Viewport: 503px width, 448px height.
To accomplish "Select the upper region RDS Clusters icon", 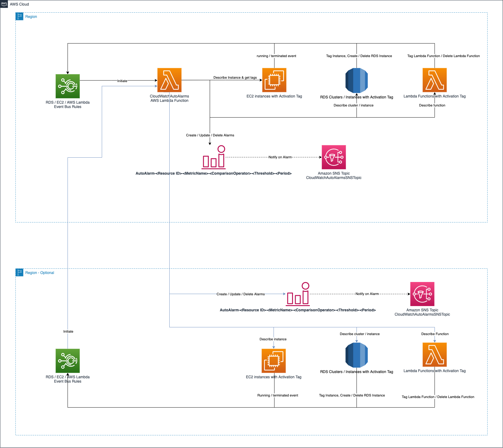I will [x=357, y=81].
